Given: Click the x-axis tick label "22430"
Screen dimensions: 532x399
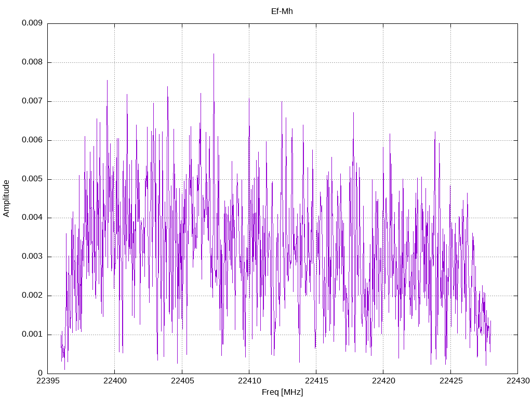Looking at the screenshot, I should (518, 381).
